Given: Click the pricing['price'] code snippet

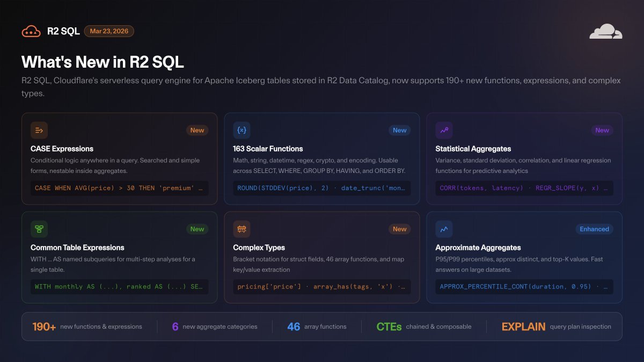Looking at the screenshot, I should 322,287.
